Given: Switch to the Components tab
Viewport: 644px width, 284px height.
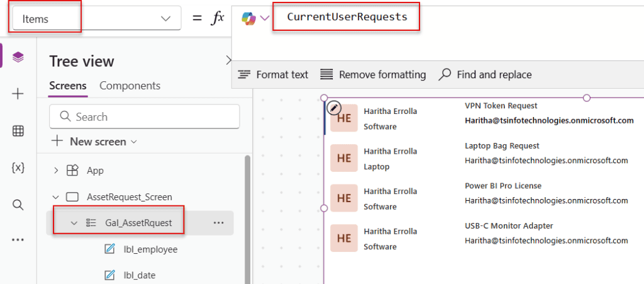Looking at the screenshot, I should (x=130, y=86).
